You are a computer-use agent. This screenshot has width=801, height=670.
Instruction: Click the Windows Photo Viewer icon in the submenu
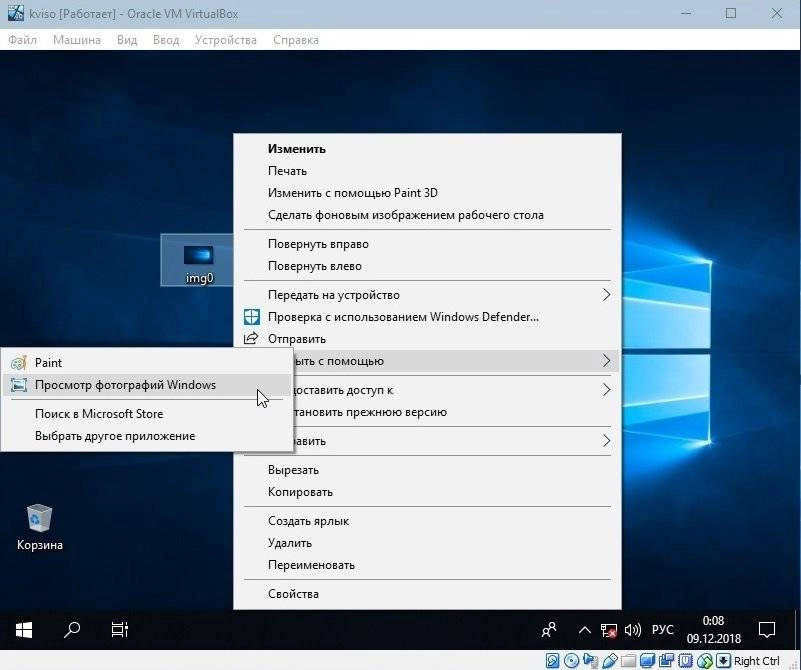coord(18,385)
